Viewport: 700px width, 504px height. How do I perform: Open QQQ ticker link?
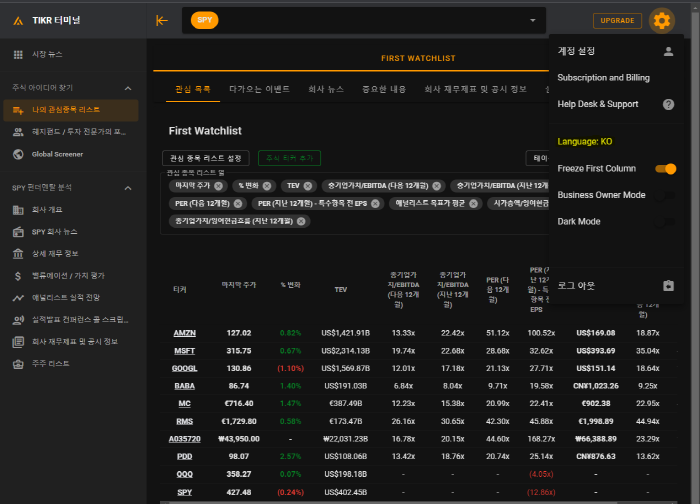(x=184, y=474)
